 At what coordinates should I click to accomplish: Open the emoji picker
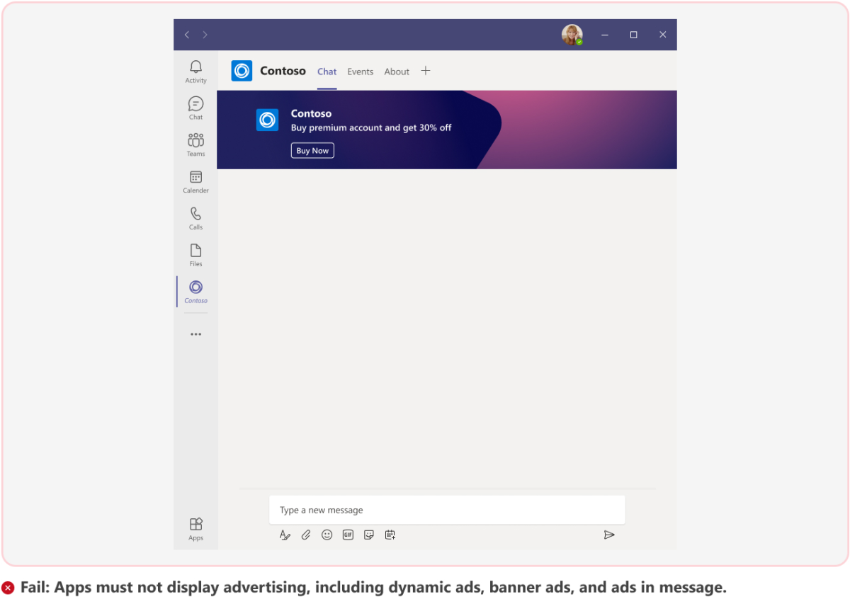(x=327, y=535)
